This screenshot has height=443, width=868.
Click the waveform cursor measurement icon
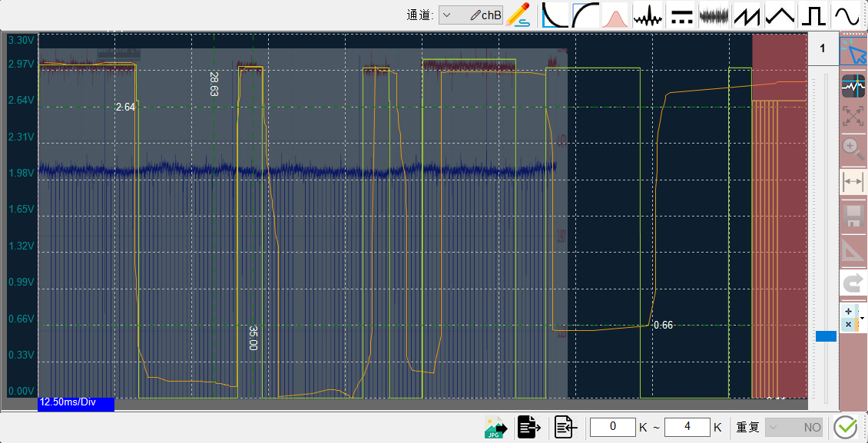click(x=853, y=86)
